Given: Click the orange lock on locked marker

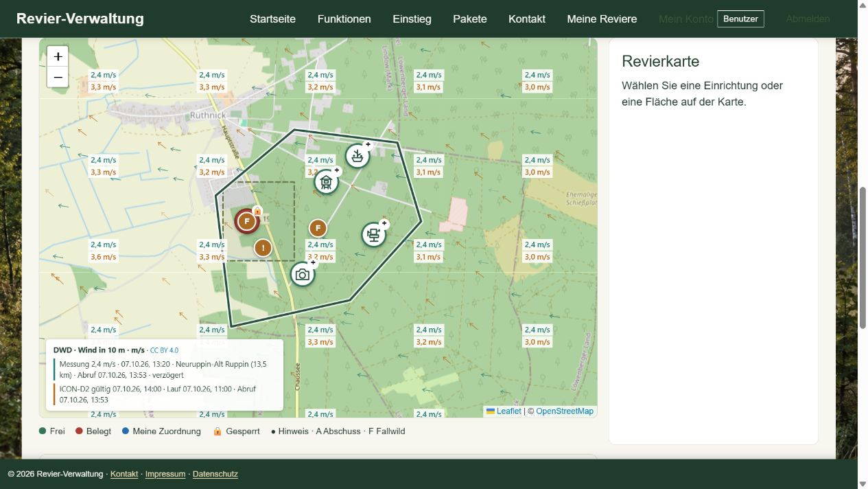Looking at the screenshot, I should click(x=257, y=211).
